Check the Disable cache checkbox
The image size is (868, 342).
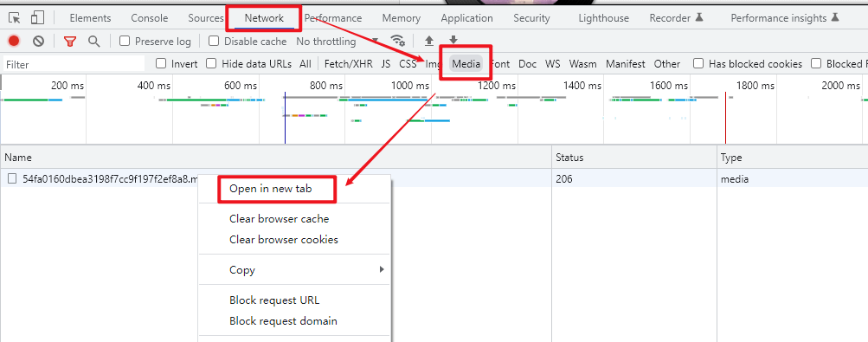tap(214, 41)
